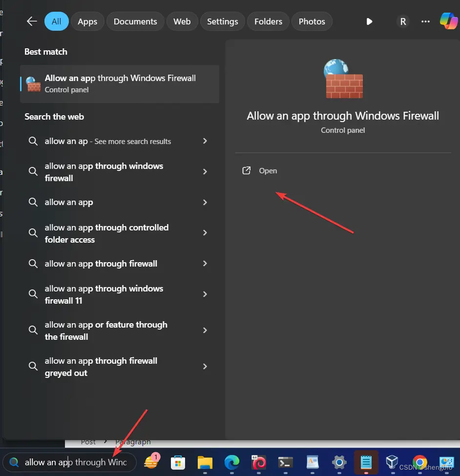Switch to the Photos filter tab
Viewport: 460px width, 476px height.
(x=312, y=21)
